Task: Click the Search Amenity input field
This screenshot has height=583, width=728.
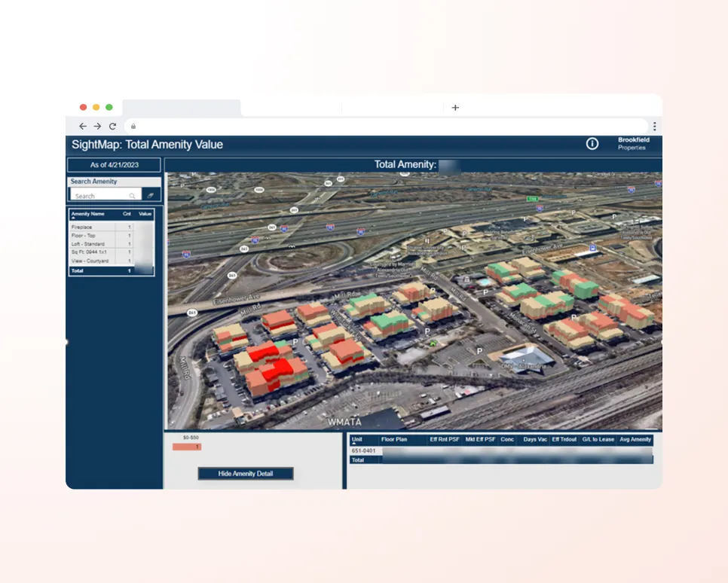Action: click(x=106, y=195)
